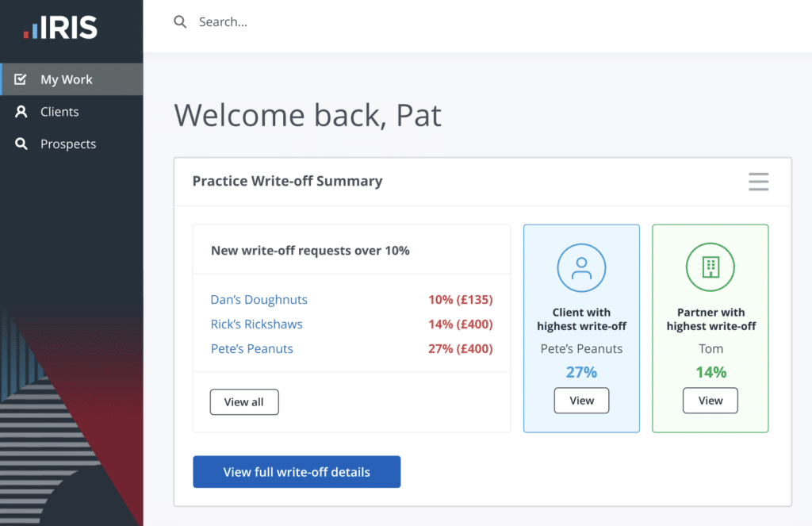Screen dimensions: 812x526
Task: Open Dan's Doughnuts write-off request
Action: pyautogui.click(x=259, y=300)
